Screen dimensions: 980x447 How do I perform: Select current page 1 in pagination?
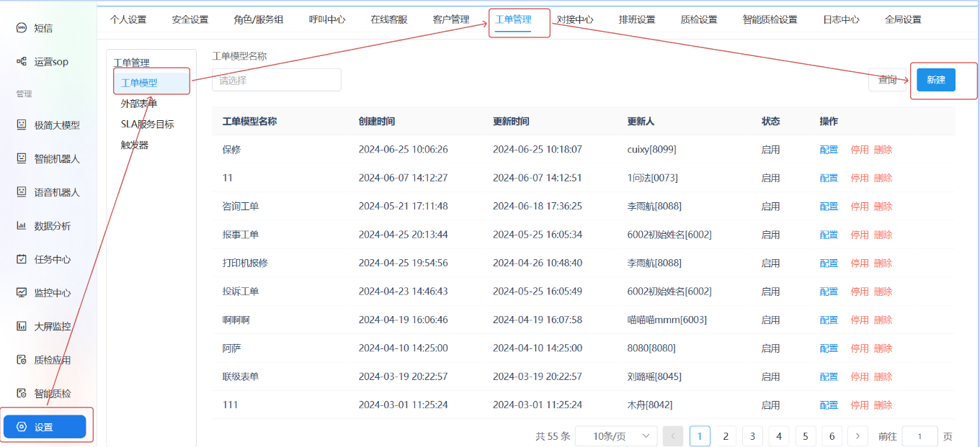pyautogui.click(x=700, y=436)
